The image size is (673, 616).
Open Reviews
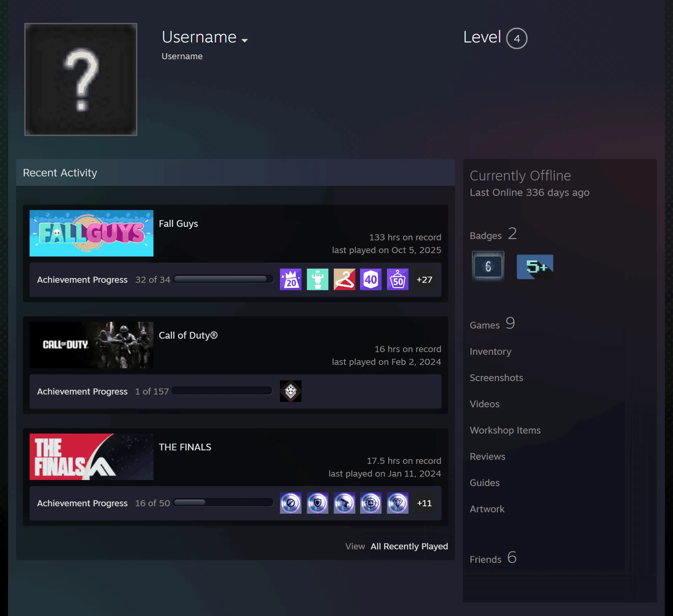coord(488,456)
